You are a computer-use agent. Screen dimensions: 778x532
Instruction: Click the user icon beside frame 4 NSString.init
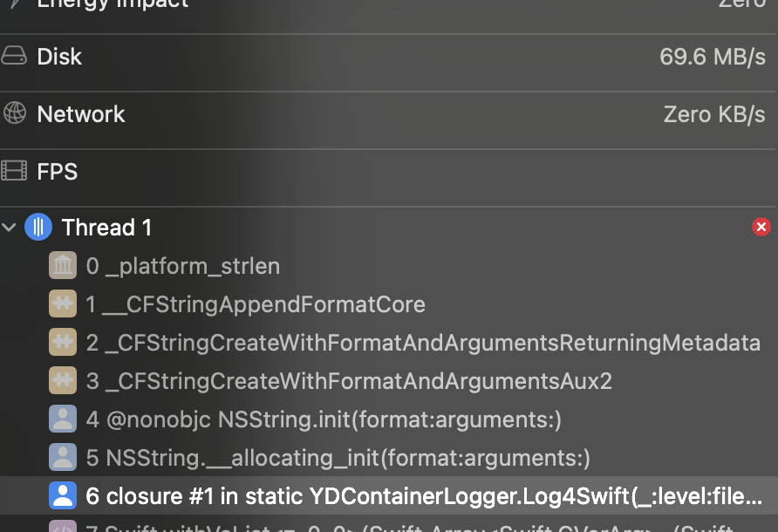pos(62,419)
